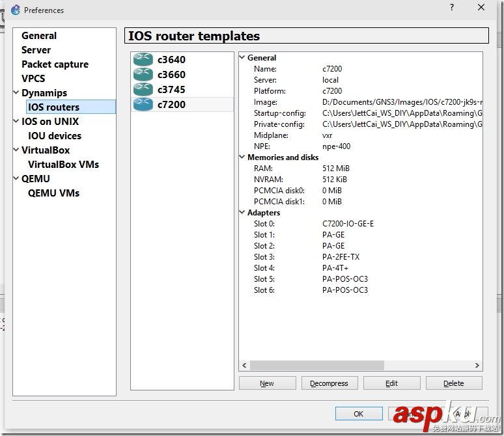Image resolution: width=504 pixels, height=436 pixels.
Task: Click the VirtualBox sidebar label
Action: pos(46,150)
